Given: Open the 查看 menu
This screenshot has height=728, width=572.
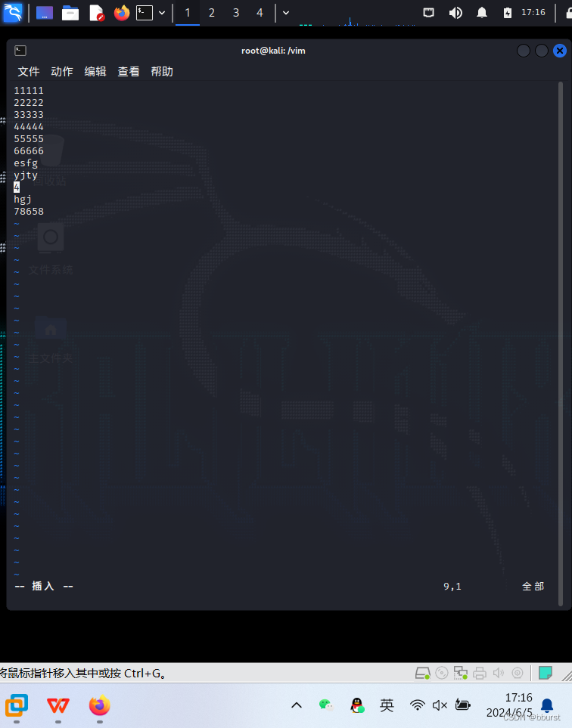Looking at the screenshot, I should [x=129, y=72].
